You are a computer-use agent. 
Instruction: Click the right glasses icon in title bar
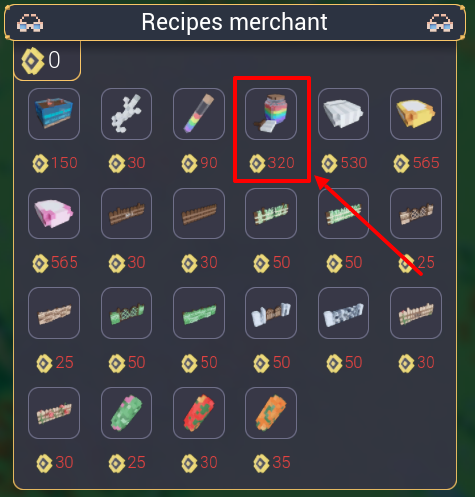[440, 23]
